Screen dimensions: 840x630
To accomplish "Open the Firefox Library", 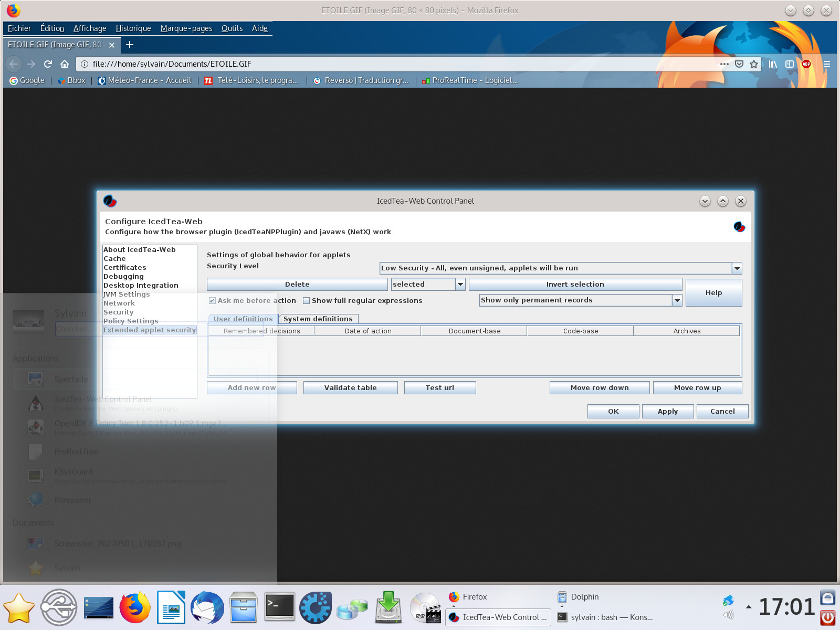I will coord(773,64).
